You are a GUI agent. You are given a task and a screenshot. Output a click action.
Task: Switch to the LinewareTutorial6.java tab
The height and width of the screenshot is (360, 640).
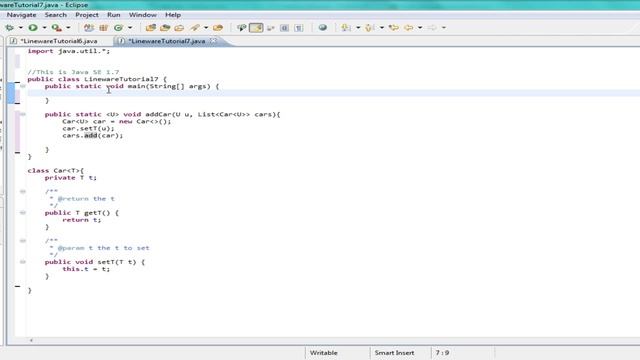pos(59,41)
